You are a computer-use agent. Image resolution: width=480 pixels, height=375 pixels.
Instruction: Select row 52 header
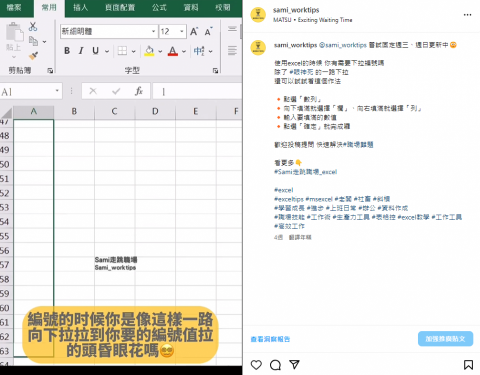[x=6, y=193]
